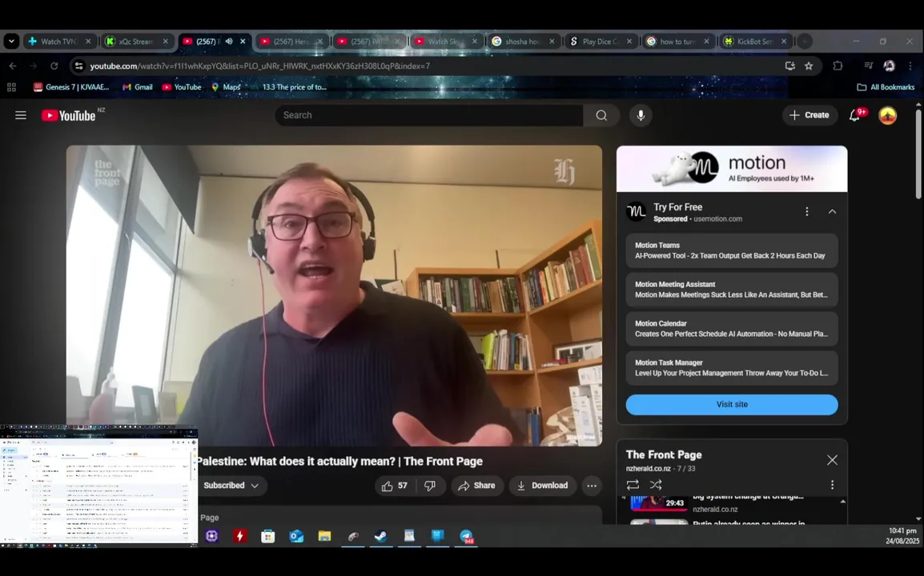Close The Front Page playlist panel
The width and height of the screenshot is (924, 576).
[832, 460]
